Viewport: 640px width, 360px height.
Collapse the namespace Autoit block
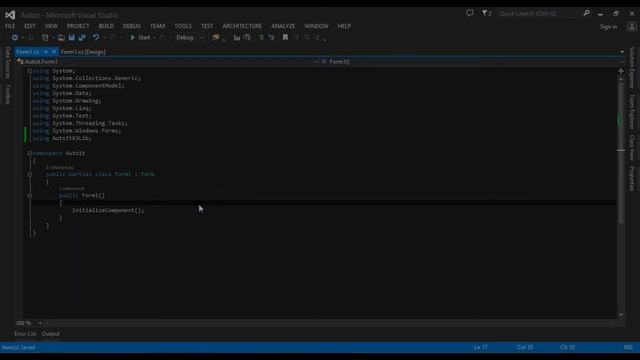point(29,153)
